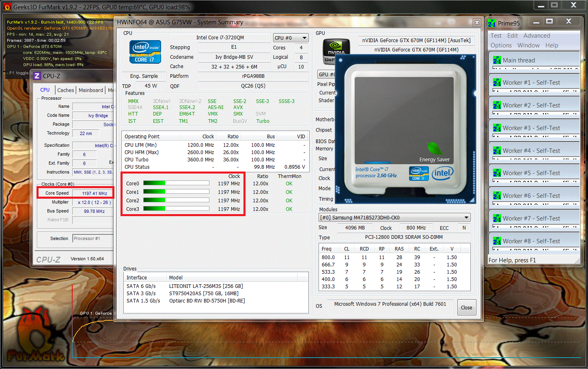Select the ST9750420AS drive row
The width and height of the screenshot is (588, 369).
[216, 294]
